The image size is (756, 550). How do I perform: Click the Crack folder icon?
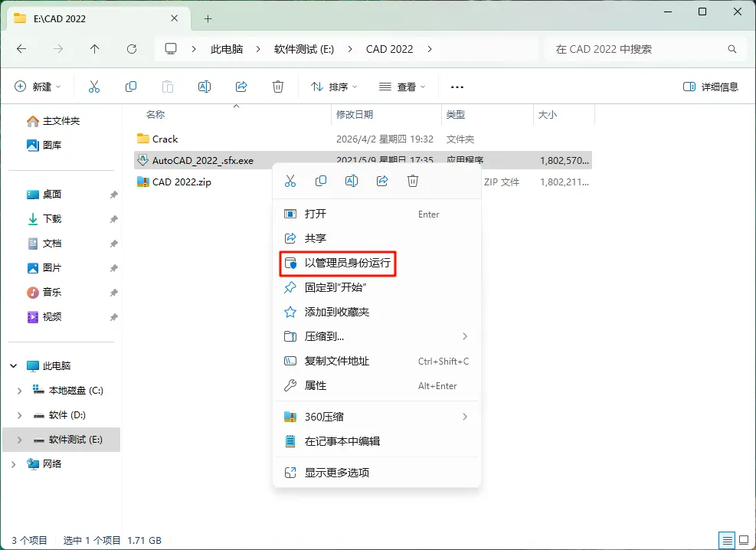click(142, 139)
